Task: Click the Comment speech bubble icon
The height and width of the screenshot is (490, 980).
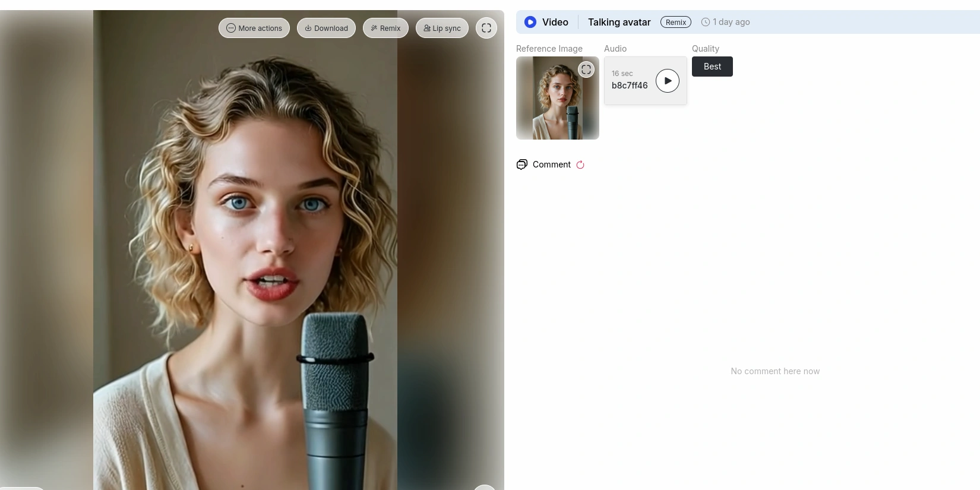Action: 522,165
